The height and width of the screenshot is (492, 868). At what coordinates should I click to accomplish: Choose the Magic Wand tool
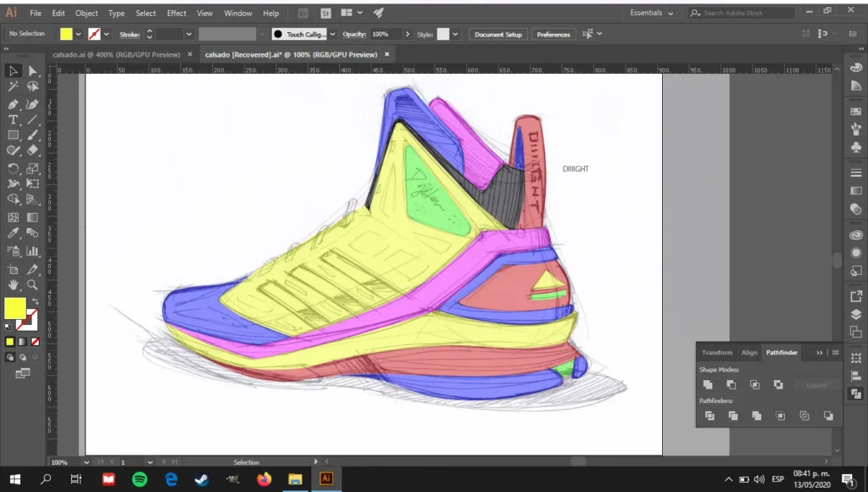click(x=14, y=87)
